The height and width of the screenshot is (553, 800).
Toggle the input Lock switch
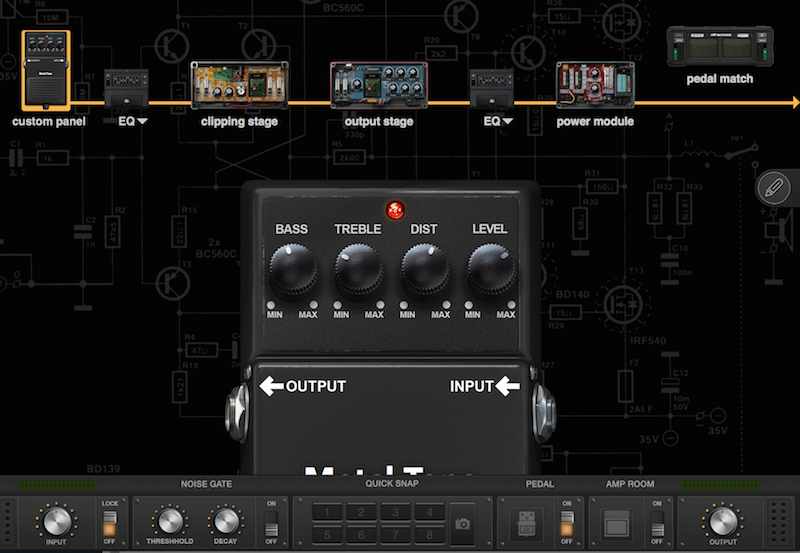(x=110, y=522)
